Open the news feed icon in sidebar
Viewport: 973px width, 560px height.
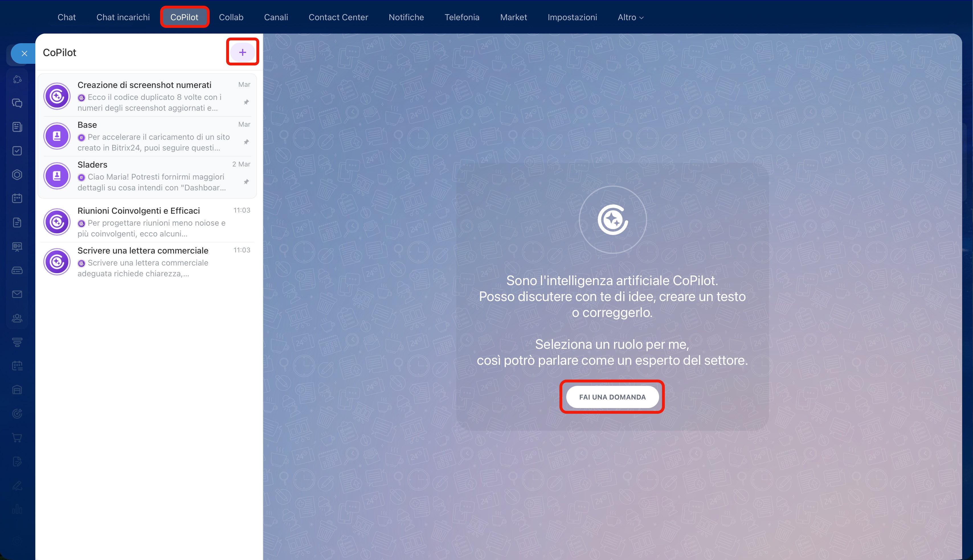17,127
